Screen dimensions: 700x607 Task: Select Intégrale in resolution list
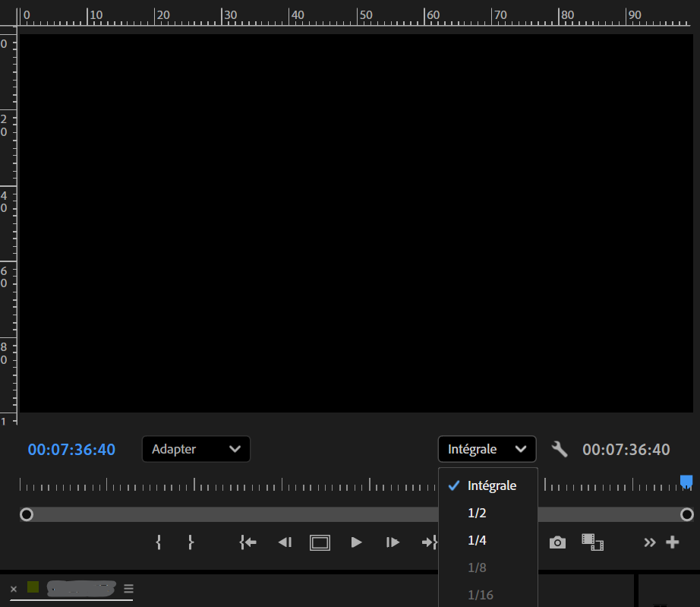pyautogui.click(x=488, y=485)
